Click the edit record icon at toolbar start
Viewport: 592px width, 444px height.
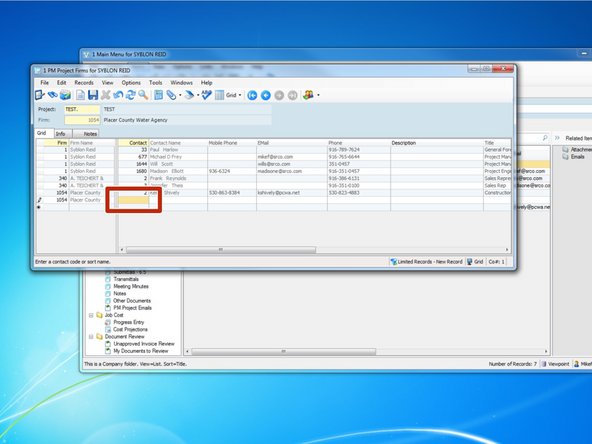click(x=40, y=95)
